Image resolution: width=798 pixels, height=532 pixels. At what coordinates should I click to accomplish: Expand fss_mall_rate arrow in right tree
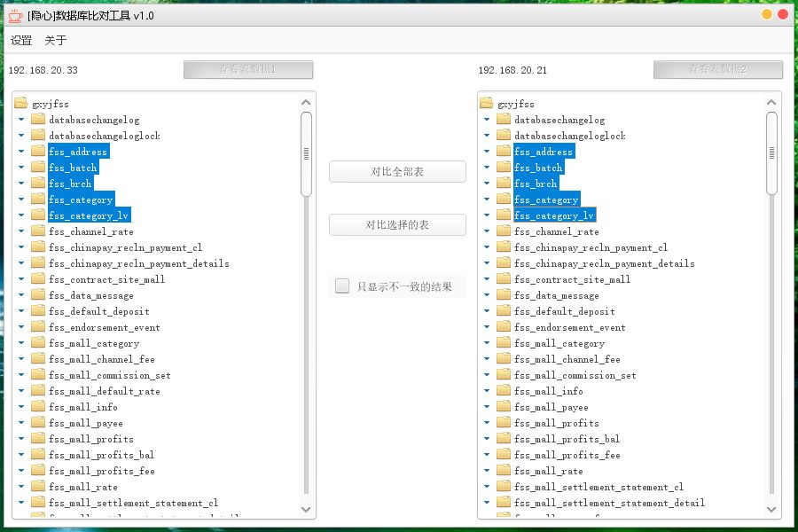click(x=487, y=471)
